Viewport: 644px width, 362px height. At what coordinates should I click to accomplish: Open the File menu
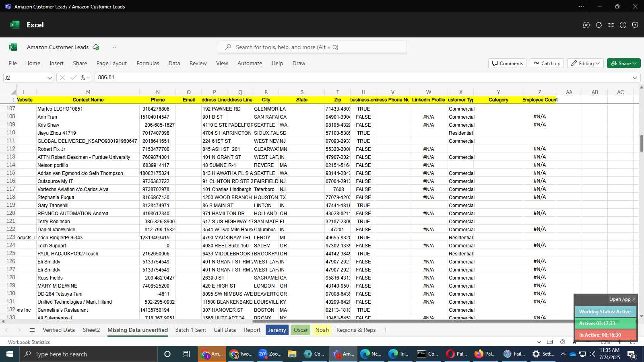click(x=13, y=63)
